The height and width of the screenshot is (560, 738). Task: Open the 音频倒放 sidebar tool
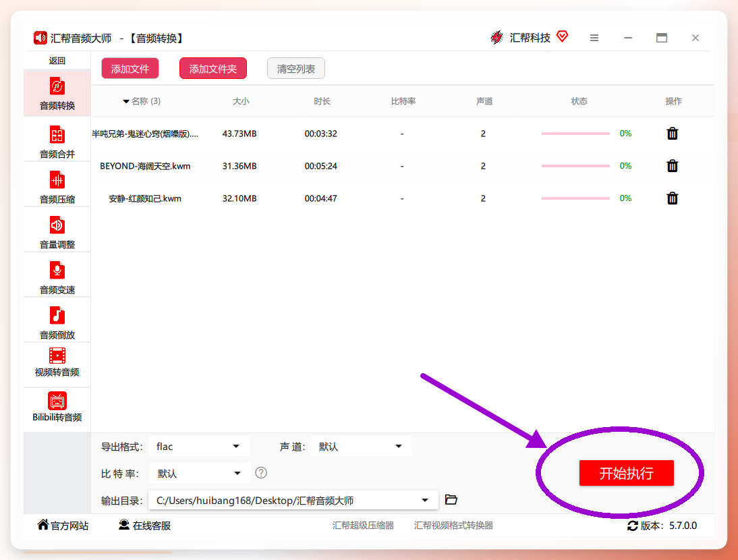click(57, 322)
